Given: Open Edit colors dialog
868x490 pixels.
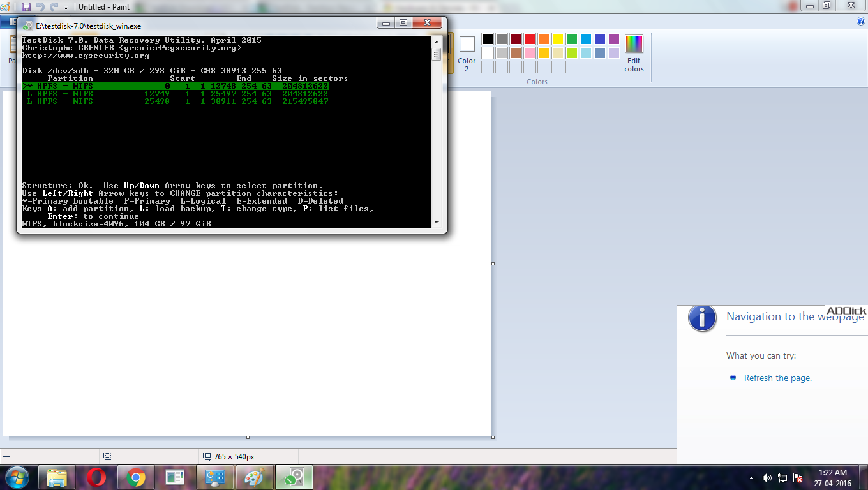Looking at the screenshot, I should click(x=634, y=54).
